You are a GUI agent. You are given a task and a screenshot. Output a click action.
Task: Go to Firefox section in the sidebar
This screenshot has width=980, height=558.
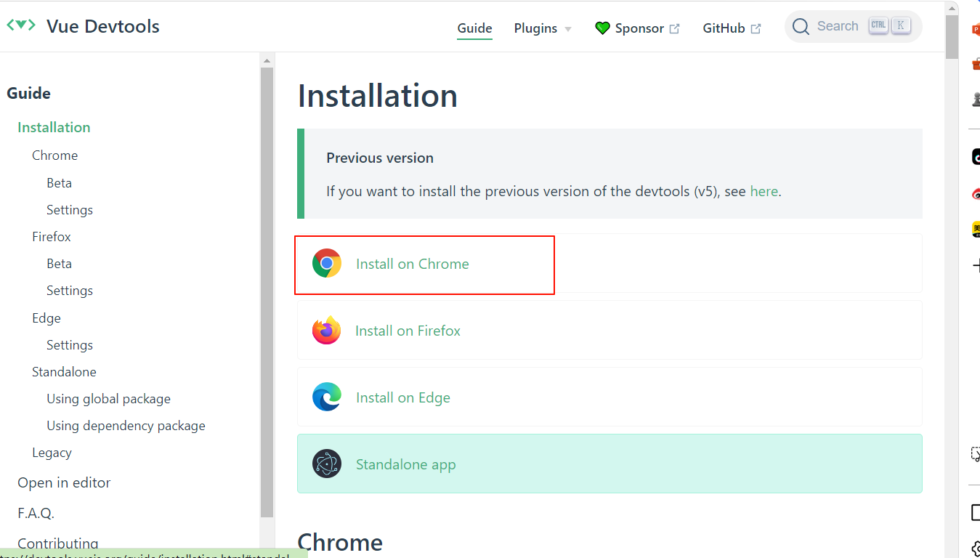pyautogui.click(x=52, y=237)
